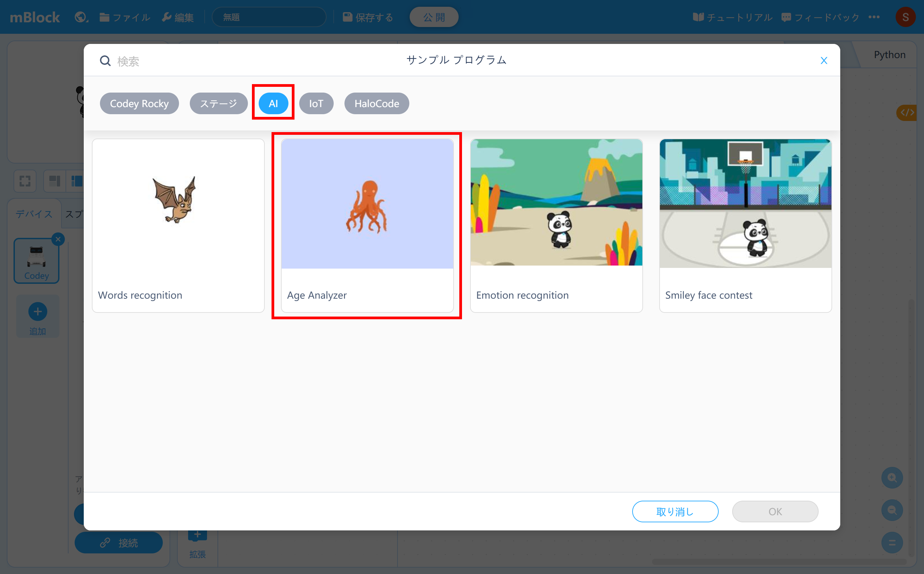The image size is (924, 574).
Task: Click the reset zoom equals icon
Action: click(x=892, y=543)
